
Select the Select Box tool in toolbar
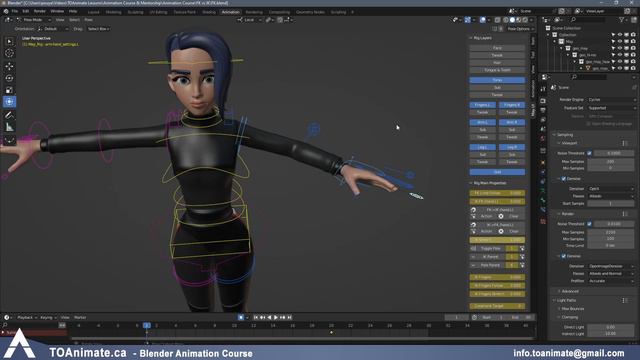(x=9, y=41)
